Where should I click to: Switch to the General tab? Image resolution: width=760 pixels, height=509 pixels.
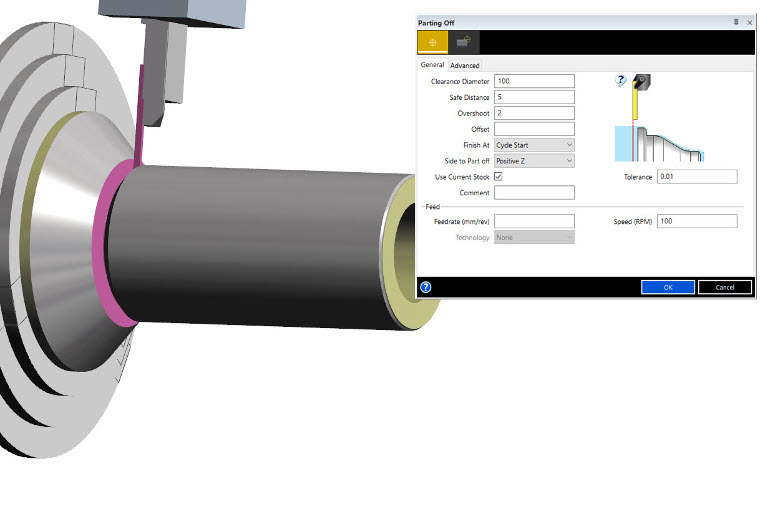tap(432, 64)
